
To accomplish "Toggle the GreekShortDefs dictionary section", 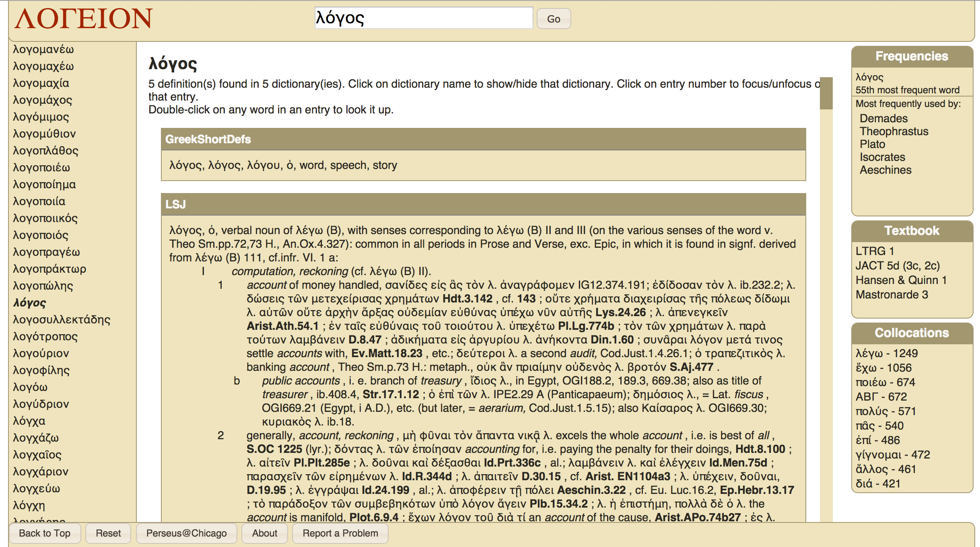I will (x=208, y=139).
